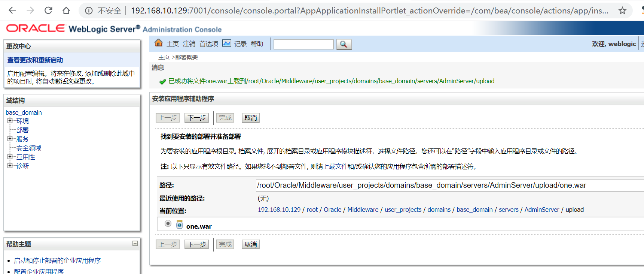This screenshot has width=644, height=274.
Task: Select 互用性 in the domain tree
Action: pos(25,157)
